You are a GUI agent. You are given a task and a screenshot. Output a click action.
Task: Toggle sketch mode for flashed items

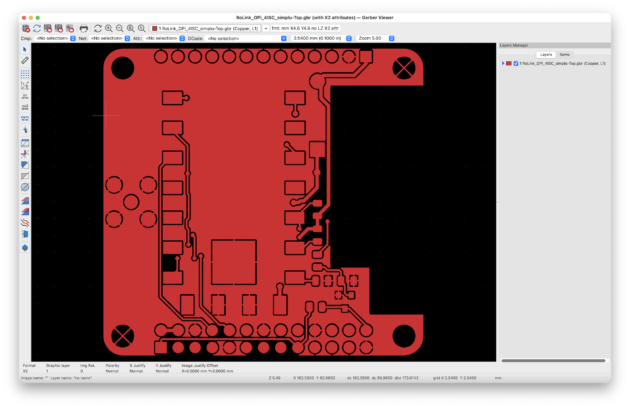point(25,143)
